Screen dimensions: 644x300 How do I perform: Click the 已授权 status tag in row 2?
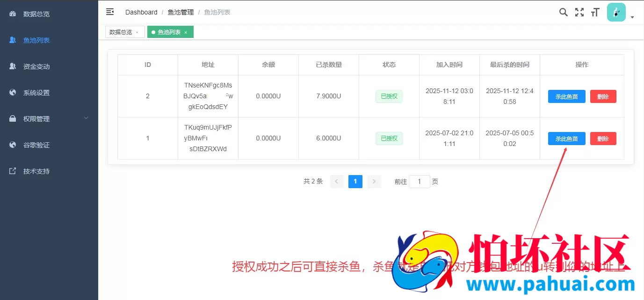click(x=389, y=96)
